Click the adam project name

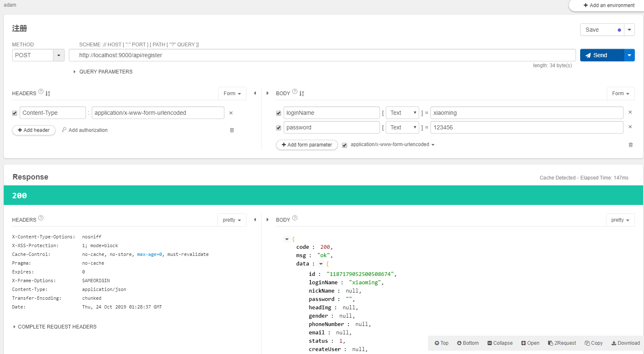click(10, 5)
